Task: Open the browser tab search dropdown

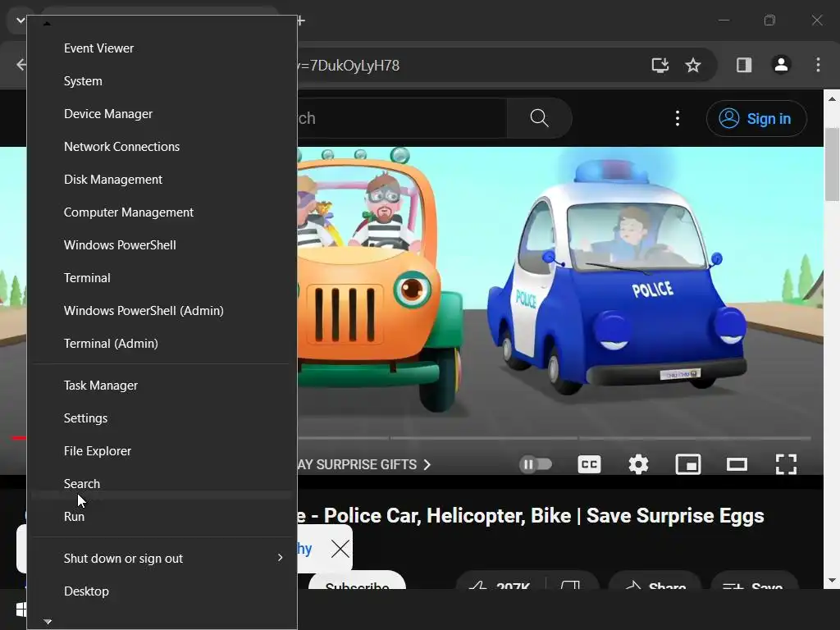Action: click(x=20, y=21)
